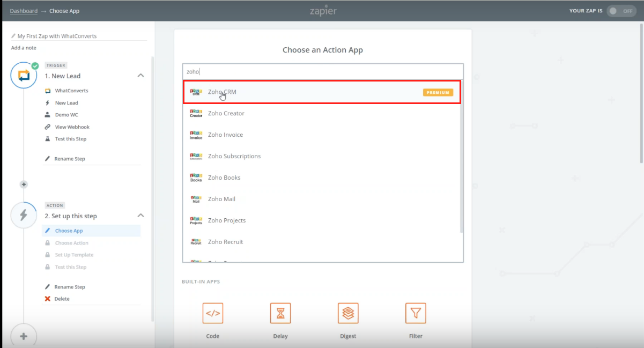Click the Zoho CRM logo icon
The width and height of the screenshot is (644, 348).
[x=196, y=92]
